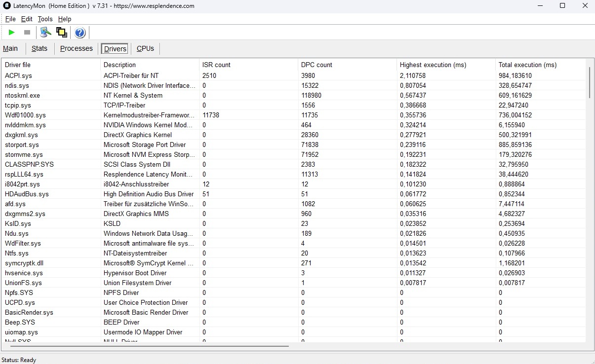The image size is (595, 364).
Task: Sort by the Highest execution (ms) column header
Action: pyautogui.click(x=433, y=65)
